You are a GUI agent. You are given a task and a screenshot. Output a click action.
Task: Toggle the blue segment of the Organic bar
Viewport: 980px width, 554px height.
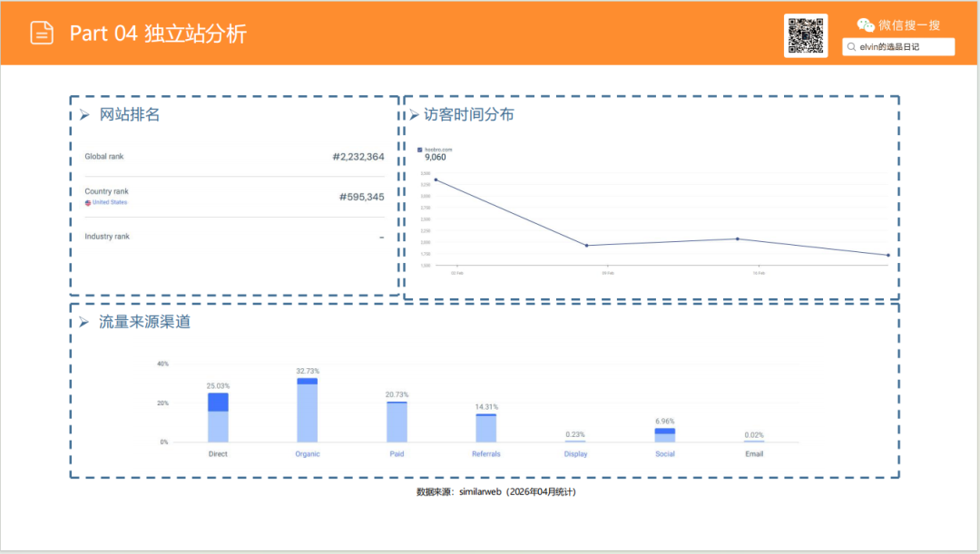(307, 382)
